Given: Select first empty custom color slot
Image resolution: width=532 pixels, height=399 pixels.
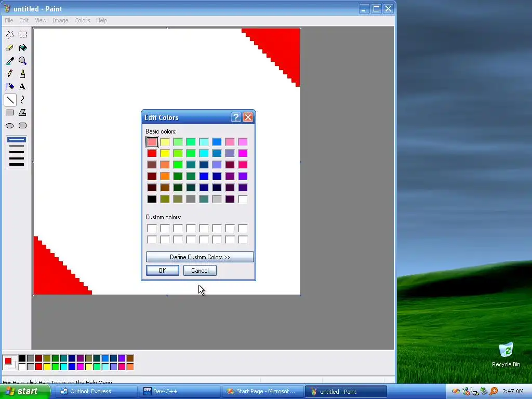Looking at the screenshot, I should [x=152, y=228].
